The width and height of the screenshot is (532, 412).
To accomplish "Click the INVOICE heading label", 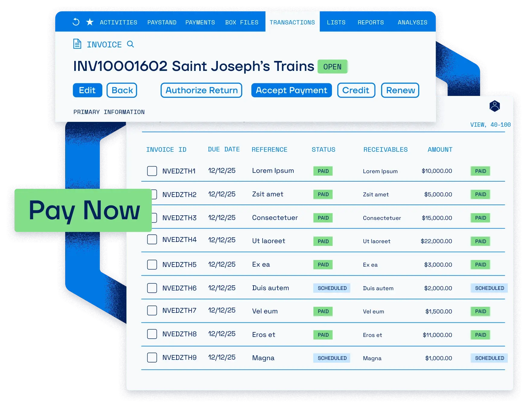I will click(104, 45).
